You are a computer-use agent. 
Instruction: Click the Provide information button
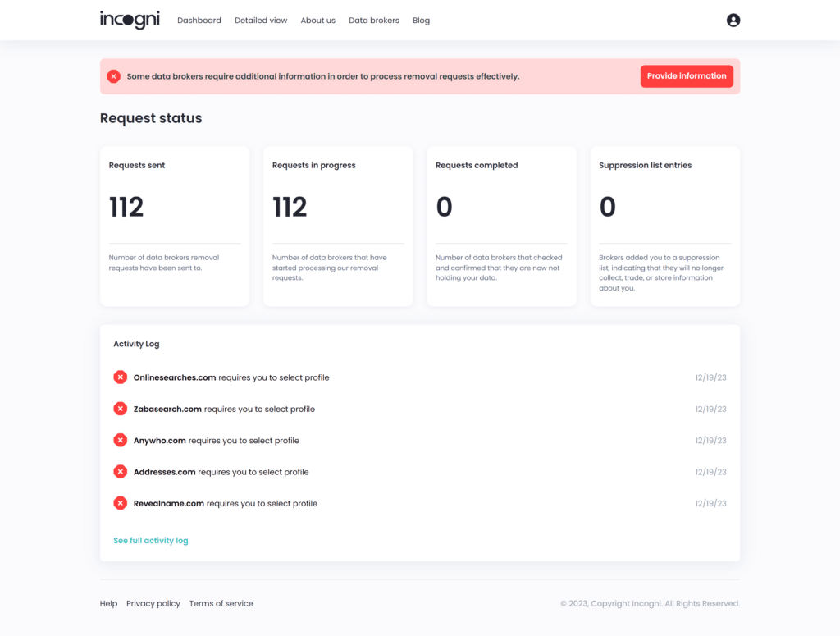[687, 76]
